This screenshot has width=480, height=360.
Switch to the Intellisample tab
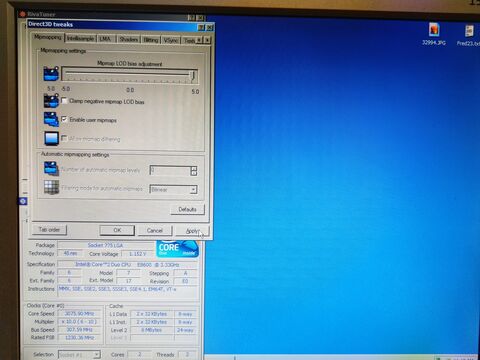(80, 39)
